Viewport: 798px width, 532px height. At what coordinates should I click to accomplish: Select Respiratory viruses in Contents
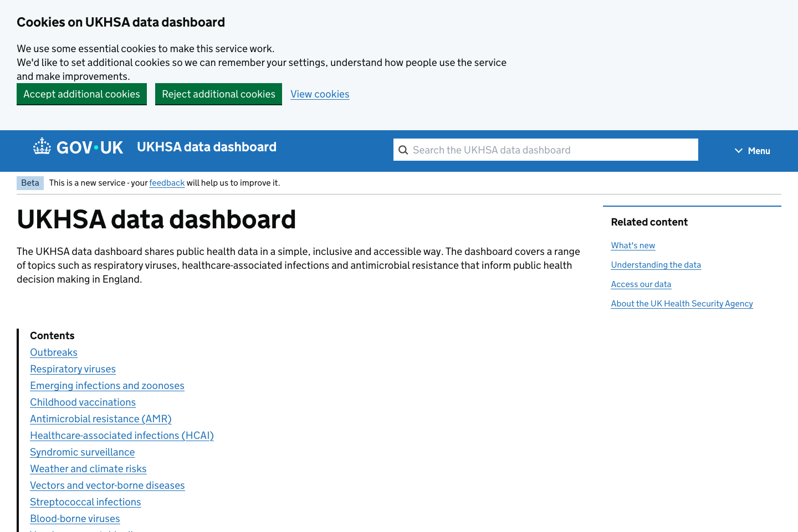pyautogui.click(x=73, y=369)
